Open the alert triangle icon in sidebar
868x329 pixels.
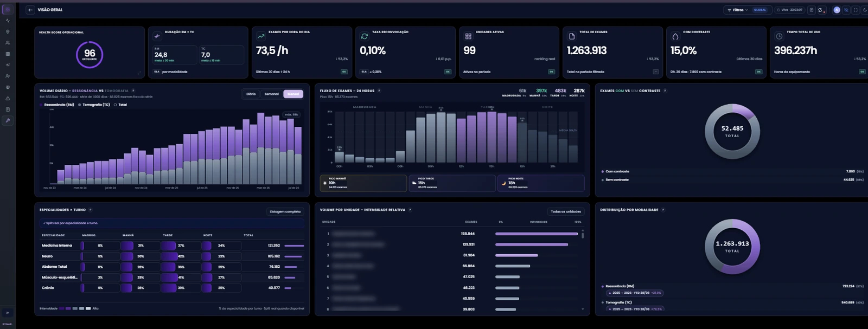(x=8, y=99)
